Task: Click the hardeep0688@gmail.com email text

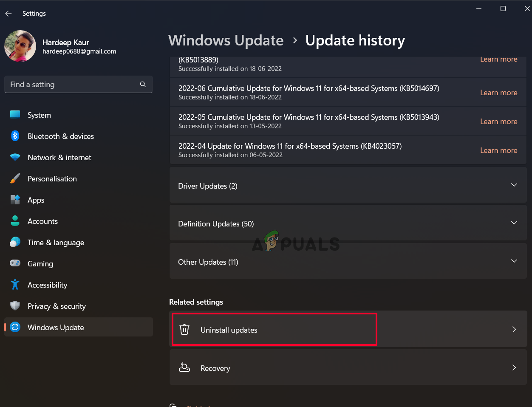Action: click(x=79, y=51)
